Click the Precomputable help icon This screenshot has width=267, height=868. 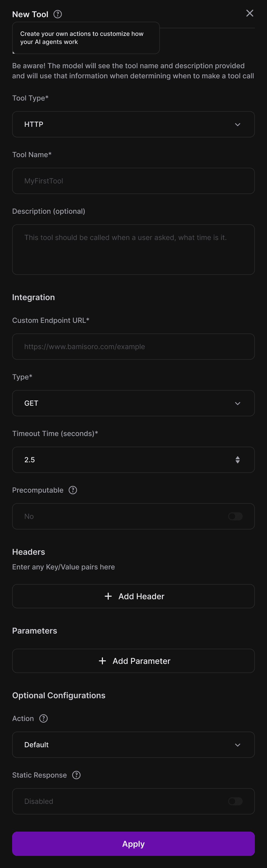(73, 490)
